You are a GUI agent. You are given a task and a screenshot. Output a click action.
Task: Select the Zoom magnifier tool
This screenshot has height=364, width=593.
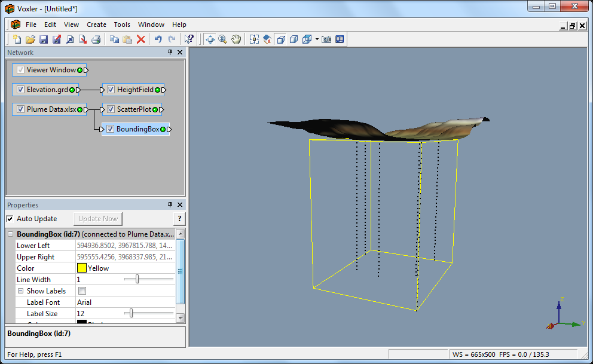point(223,39)
